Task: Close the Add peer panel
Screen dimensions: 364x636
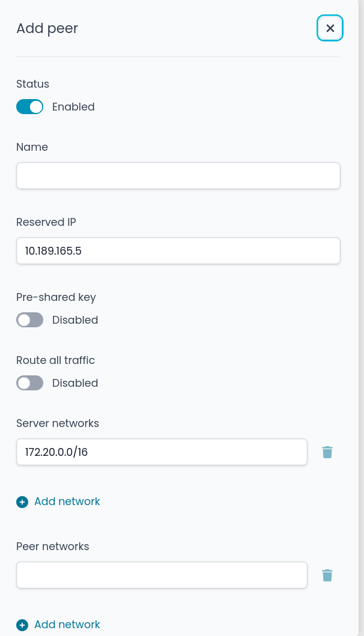Action: [330, 28]
